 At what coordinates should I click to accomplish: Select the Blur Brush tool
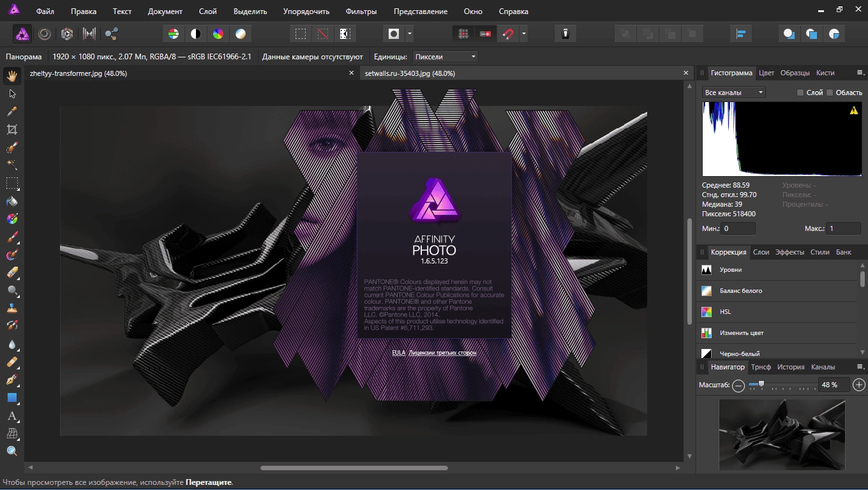click(x=12, y=344)
